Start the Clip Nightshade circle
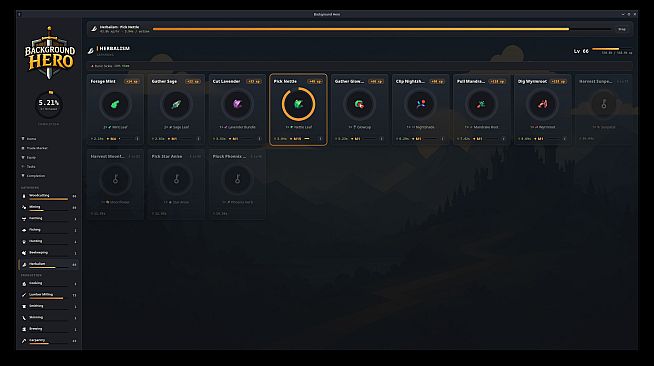The image size is (654, 366). click(x=420, y=104)
